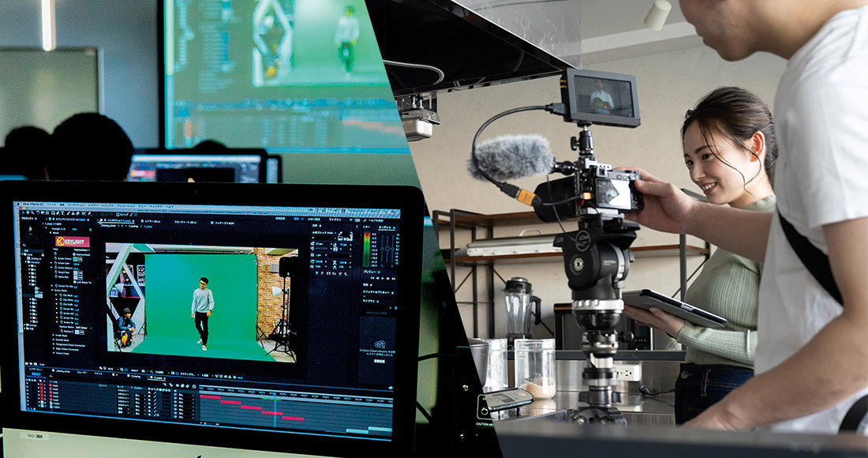Image resolution: width=868 pixels, height=458 pixels.
Task: Click the Keylight logo in Effect Controls
Action: (72, 242)
